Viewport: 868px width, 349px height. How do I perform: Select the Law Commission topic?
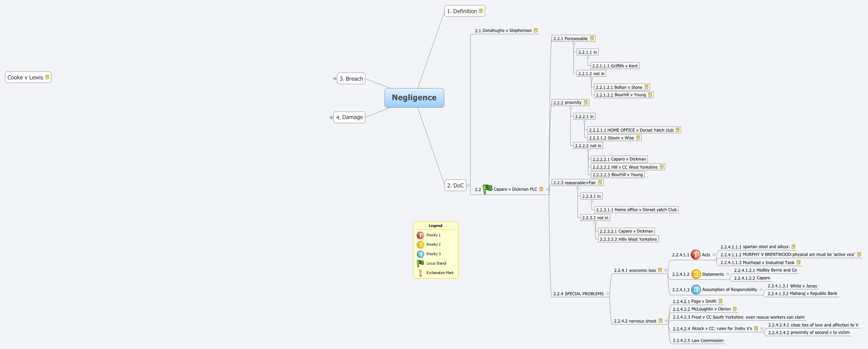coord(698,341)
